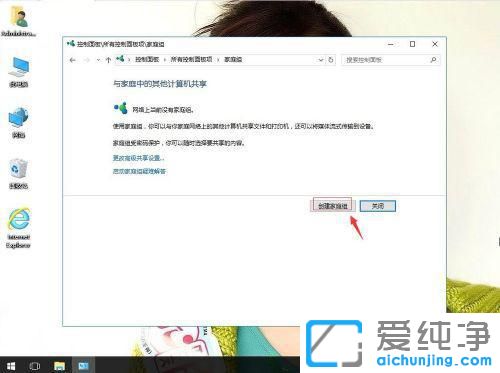
Task: Click the Close (关闭) button in the window
Action: coord(378,206)
